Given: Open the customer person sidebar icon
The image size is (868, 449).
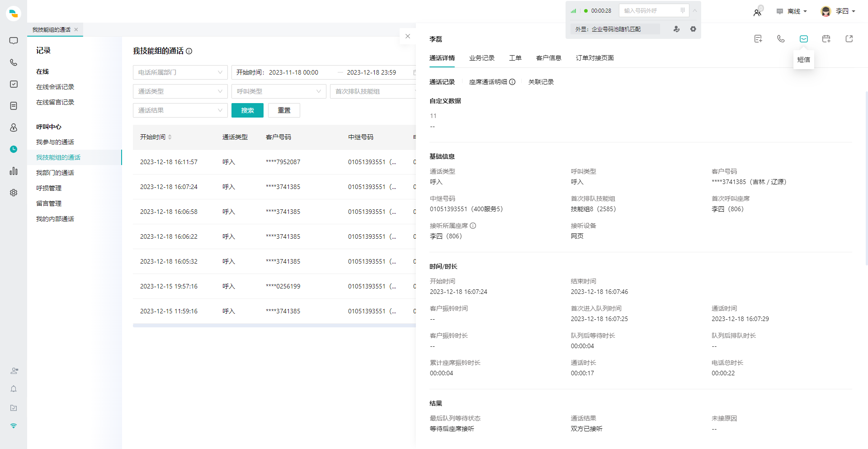Looking at the screenshot, I should 14,128.
